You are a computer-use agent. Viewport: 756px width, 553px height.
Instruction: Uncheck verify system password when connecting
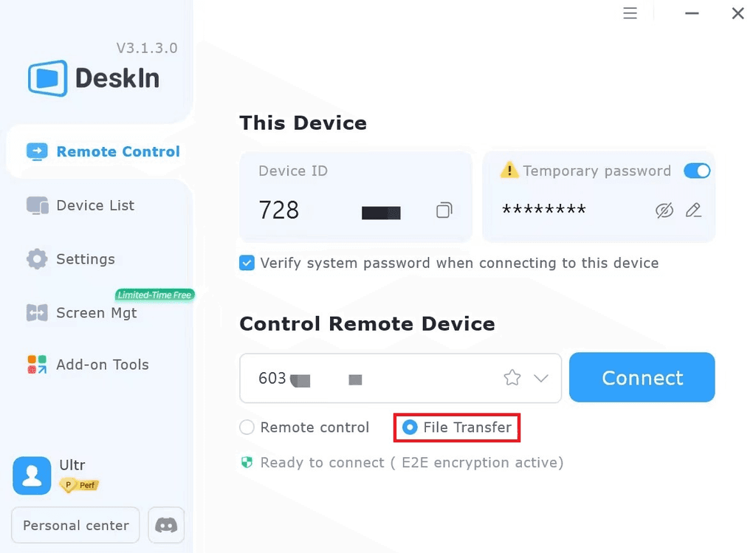[247, 263]
